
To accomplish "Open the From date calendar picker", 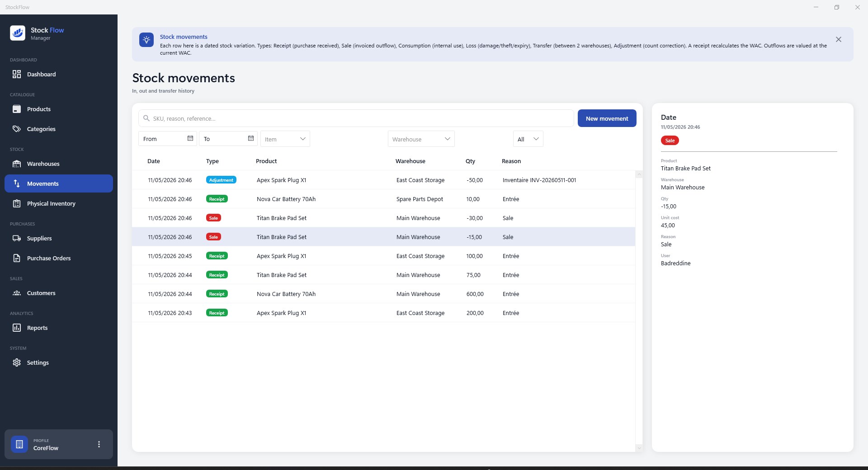I will pyautogui.click(x=190, y=138).
